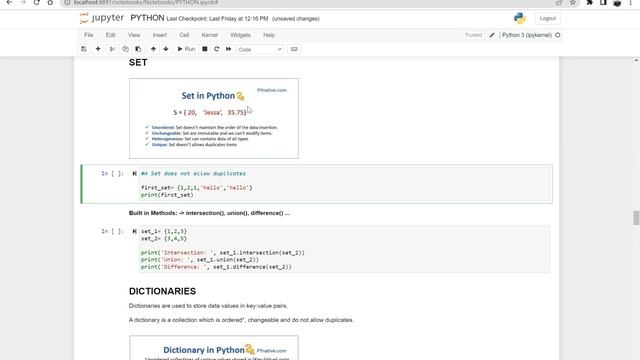
Task: Paste cells below
Action: coord(138,49)
